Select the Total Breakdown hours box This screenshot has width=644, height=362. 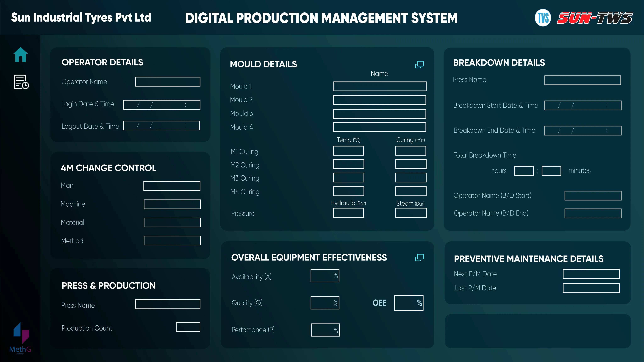[x=524, y=171]
